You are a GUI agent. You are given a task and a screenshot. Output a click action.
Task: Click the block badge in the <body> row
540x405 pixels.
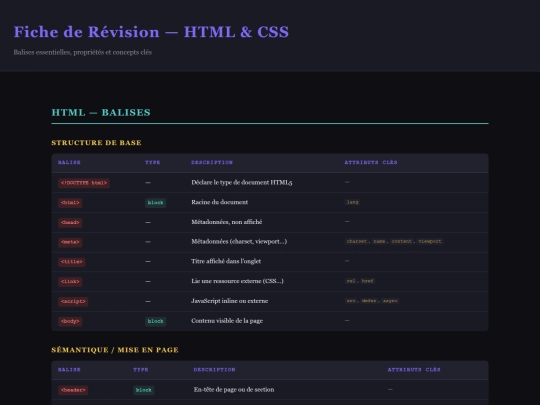pyautogui.click(x=155, y=321)
